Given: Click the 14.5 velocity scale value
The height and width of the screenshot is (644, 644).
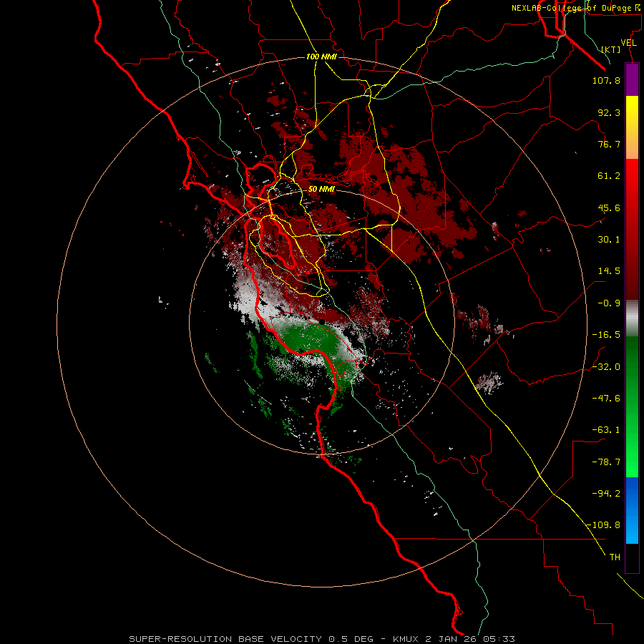Looking at the screenshot, I should [x=609, y=271].
